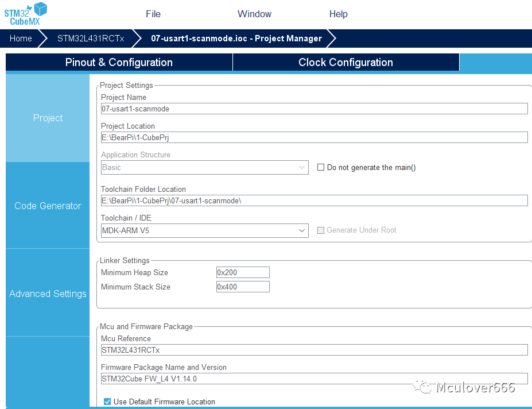The width and height of the screenshot is (532, 409).
Task: Click the Project Name input field
Action: coord(314,109)
